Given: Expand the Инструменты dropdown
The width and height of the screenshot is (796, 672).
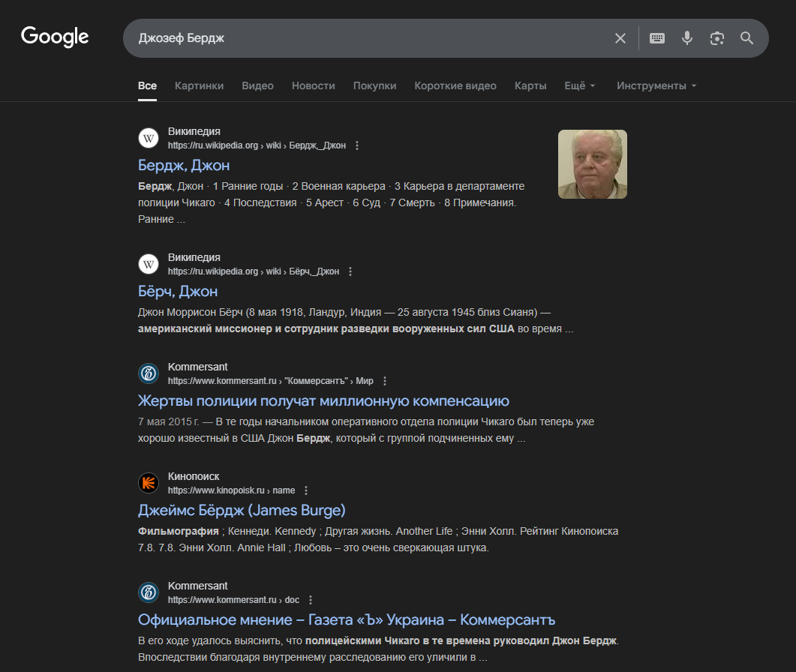Looking at the screenshot, I should [656, 85].
